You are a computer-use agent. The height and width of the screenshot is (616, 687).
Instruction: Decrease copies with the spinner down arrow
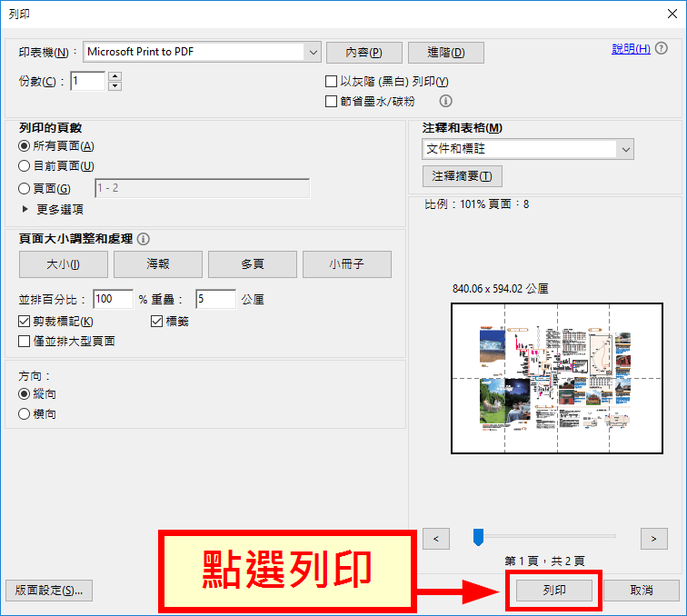[x=114, y=86]
